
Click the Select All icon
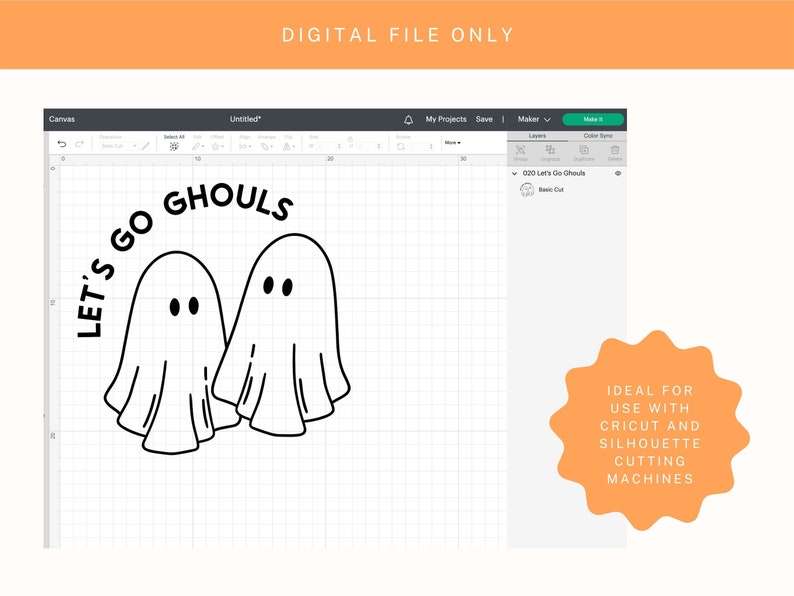[174, 146]
